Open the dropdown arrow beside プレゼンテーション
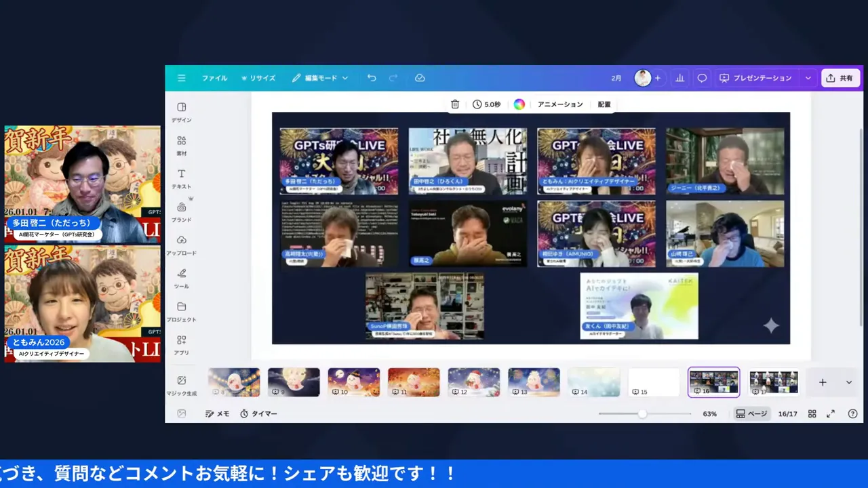 click(x=808, y=78)
